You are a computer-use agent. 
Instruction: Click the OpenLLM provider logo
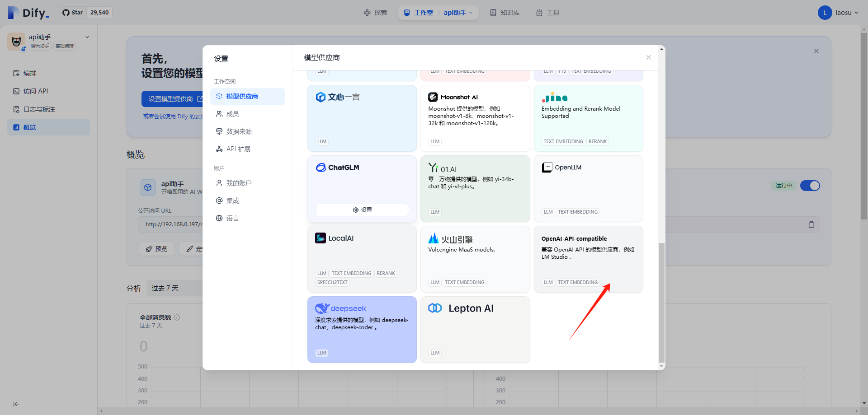coord(562,168)
